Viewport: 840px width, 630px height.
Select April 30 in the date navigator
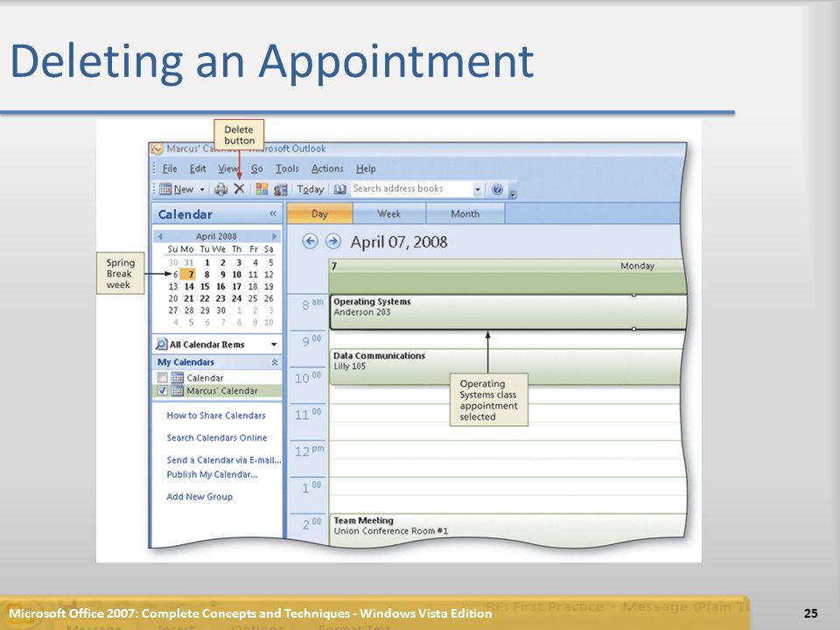pos(220,310)
